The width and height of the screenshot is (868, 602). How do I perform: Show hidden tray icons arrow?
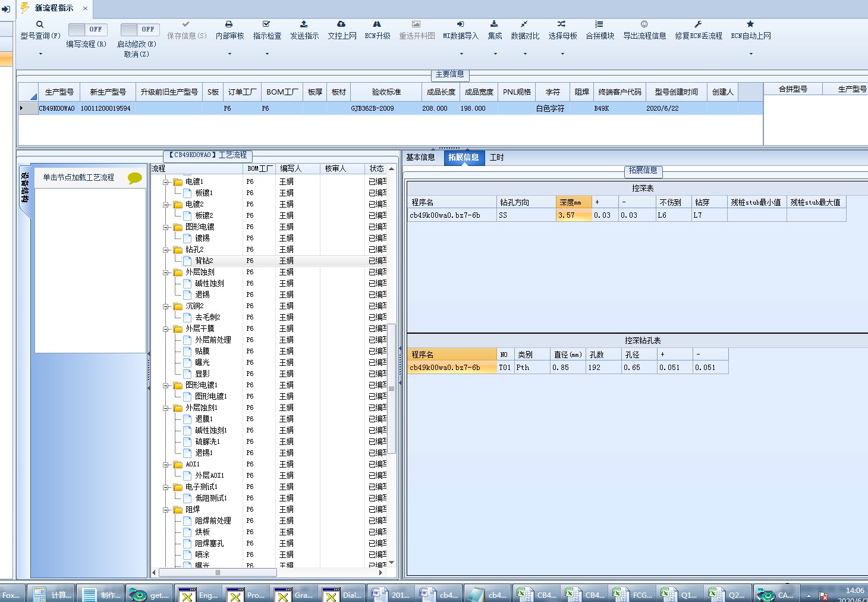coord(809,595)
